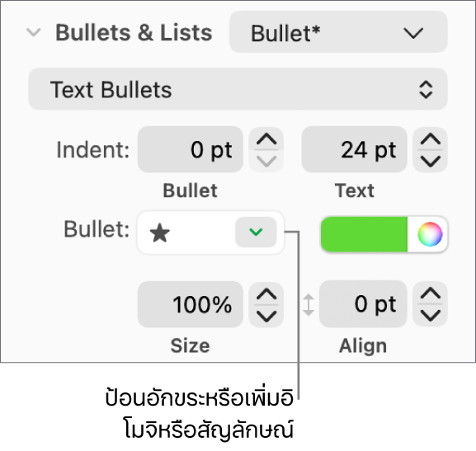This screenshot has height=451, width=476.
Task: Increase text indent with up arrow
Action: 430,139
